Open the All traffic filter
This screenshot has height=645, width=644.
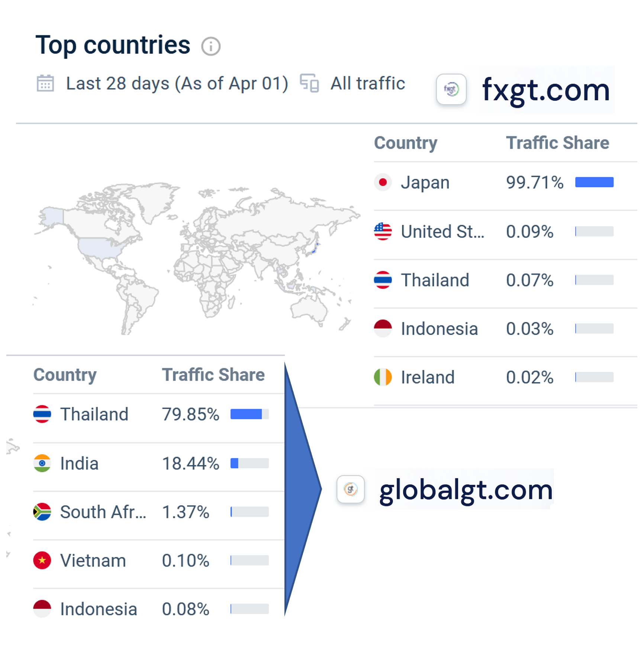click(367, 83)
